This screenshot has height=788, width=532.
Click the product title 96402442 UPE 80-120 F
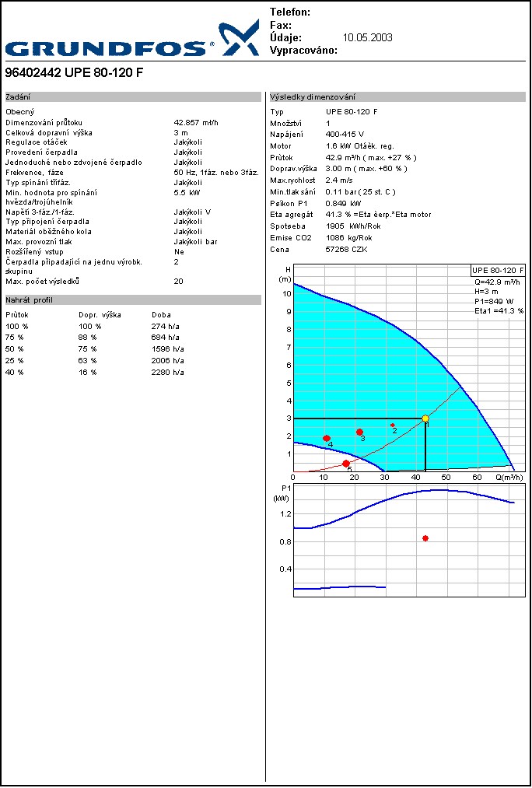tap(75, 73)
